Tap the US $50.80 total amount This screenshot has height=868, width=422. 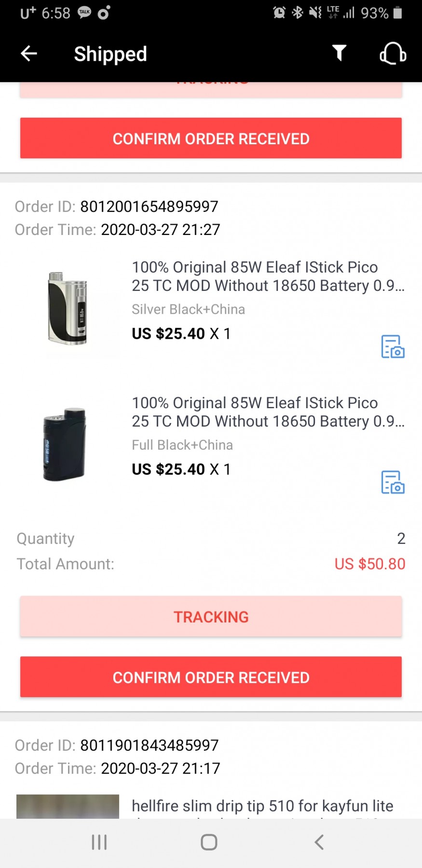(369, 564)
